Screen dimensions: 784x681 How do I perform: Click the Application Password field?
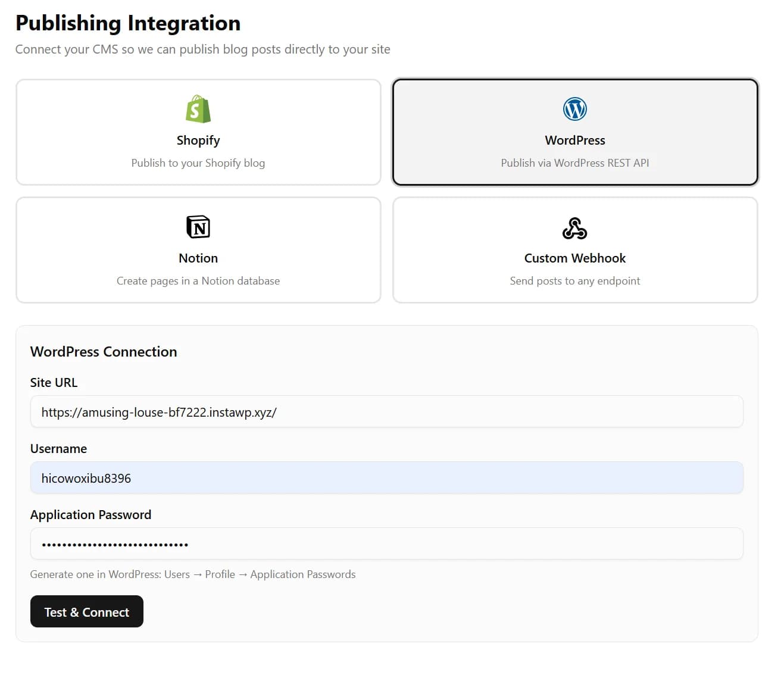pos(386,543)
